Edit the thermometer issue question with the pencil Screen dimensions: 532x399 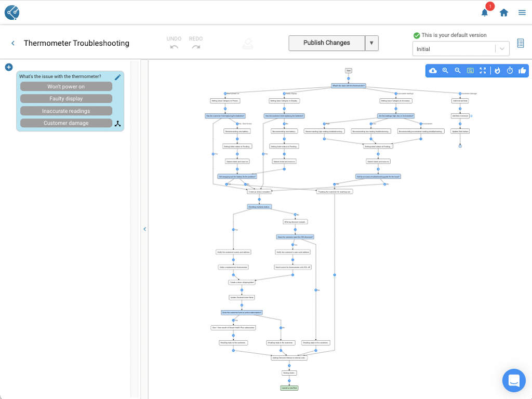pyautogui.click(x=117, y=77)
